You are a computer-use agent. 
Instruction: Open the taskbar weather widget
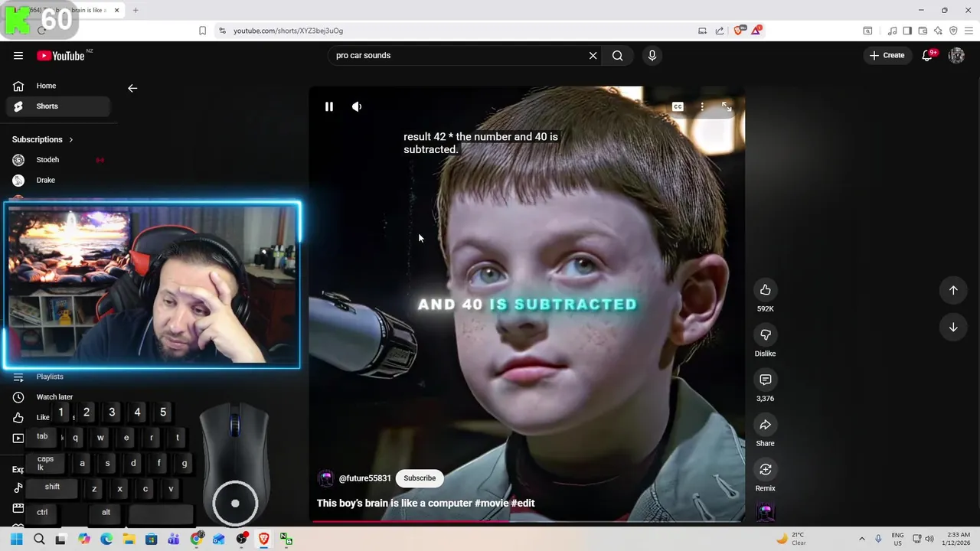click(x=792, y=539)
